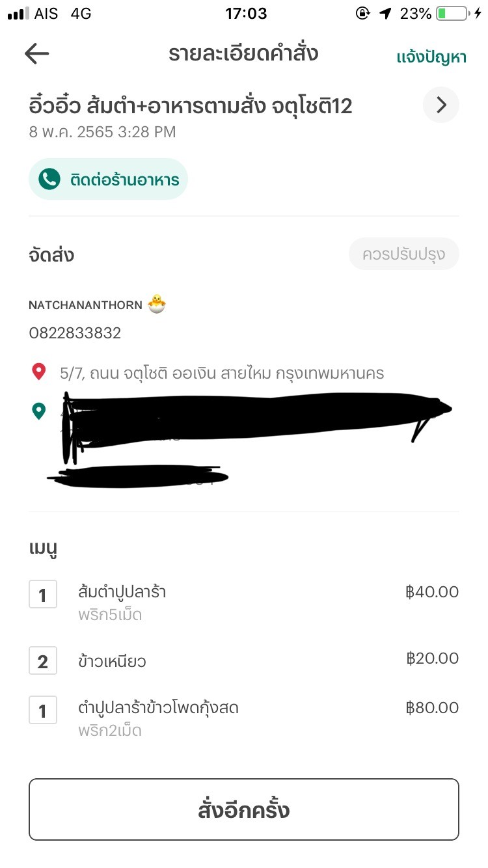This screenshot has height=868, width=488.
Task: Tap quantity box 2 for sticky rice
Action: (x=43, y=662)
